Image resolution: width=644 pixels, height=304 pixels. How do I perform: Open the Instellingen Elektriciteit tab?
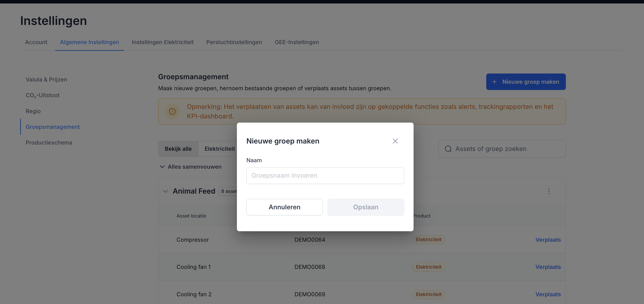[162, 42]
